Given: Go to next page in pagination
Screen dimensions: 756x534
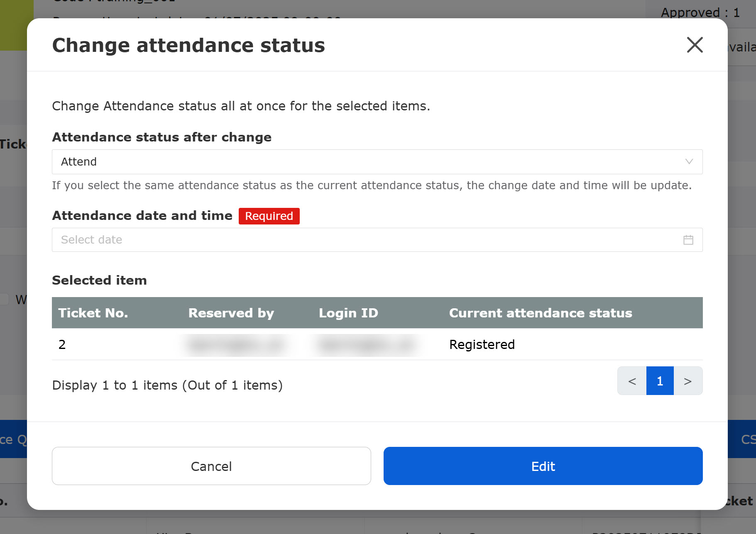Looking at the screenshot, I should pyautogui.click(x=688, y=381).
